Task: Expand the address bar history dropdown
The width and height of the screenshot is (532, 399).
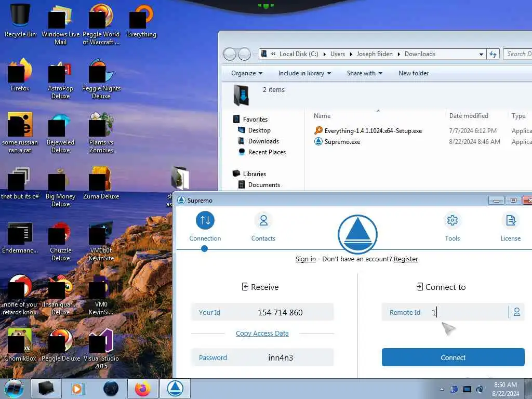Action: tap(481, 54)
